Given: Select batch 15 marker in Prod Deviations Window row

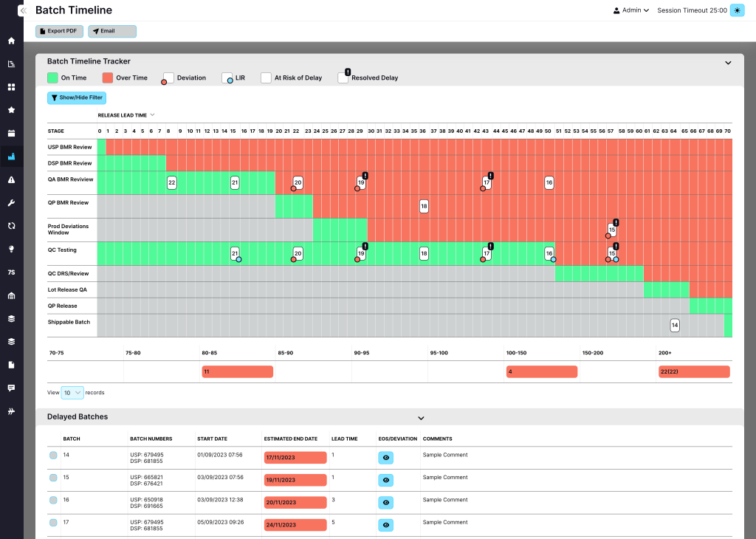Looking at the screenshot, I should click(611, 230).
